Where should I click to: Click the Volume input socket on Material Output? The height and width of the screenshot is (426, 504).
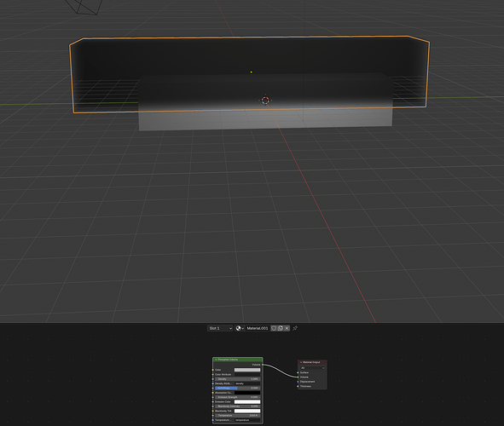point(298,377)
